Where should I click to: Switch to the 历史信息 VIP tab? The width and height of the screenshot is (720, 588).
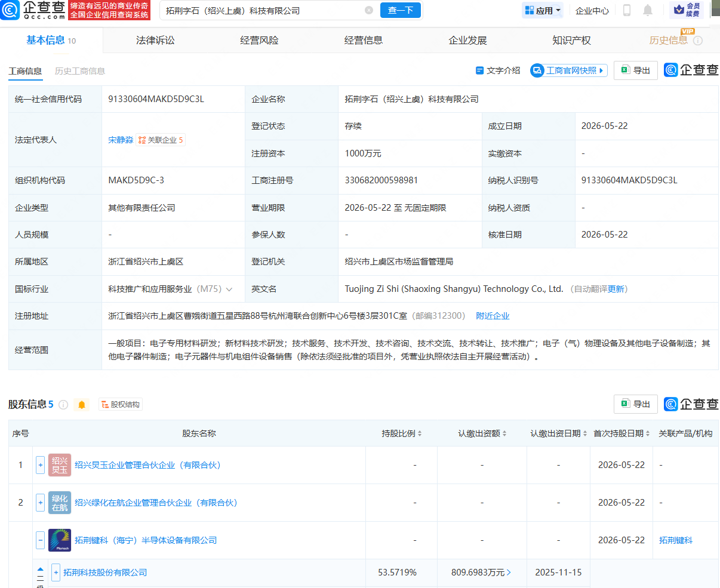pyautogui.click(x=668, y=40)
